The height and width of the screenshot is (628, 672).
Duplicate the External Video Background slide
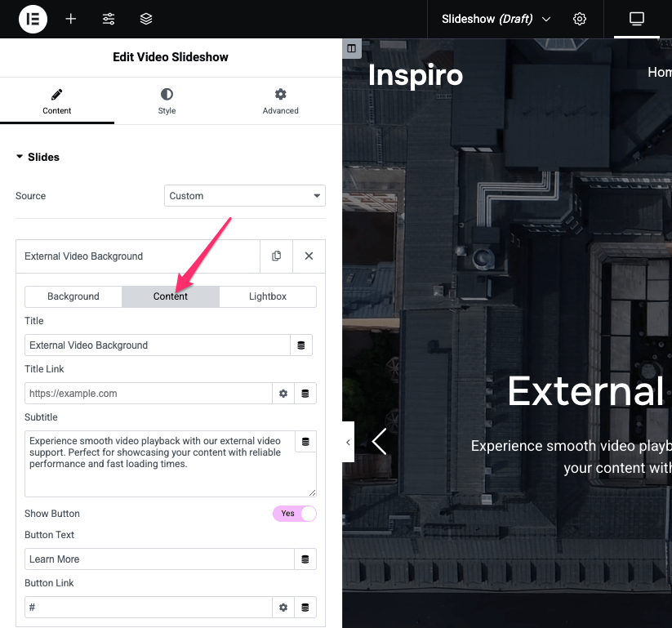click(276, 256)
